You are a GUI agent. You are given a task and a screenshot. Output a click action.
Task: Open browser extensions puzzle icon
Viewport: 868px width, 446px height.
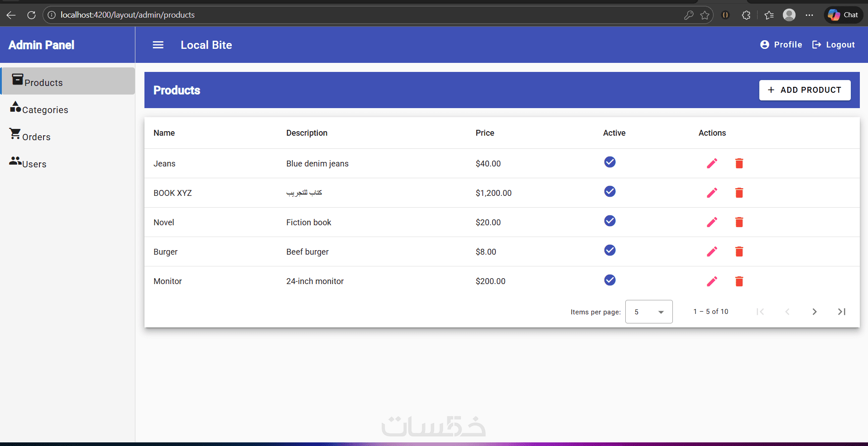click(746, 15)
